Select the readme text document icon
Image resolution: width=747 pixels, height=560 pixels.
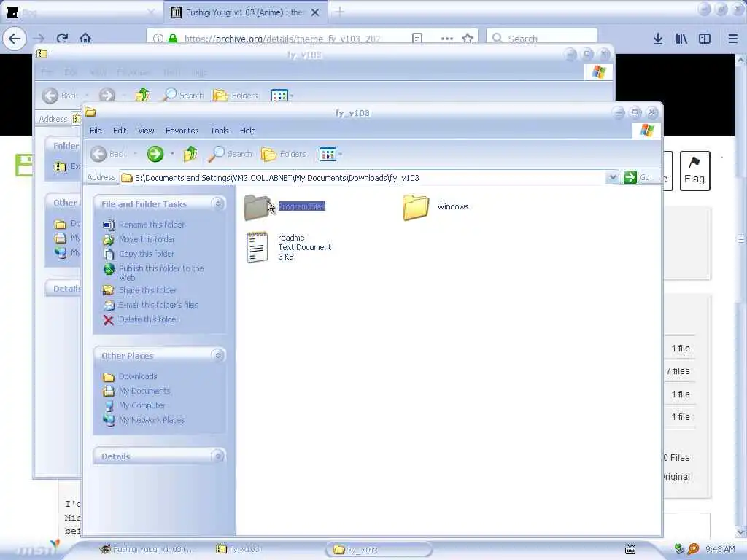[x=258, y=247]
